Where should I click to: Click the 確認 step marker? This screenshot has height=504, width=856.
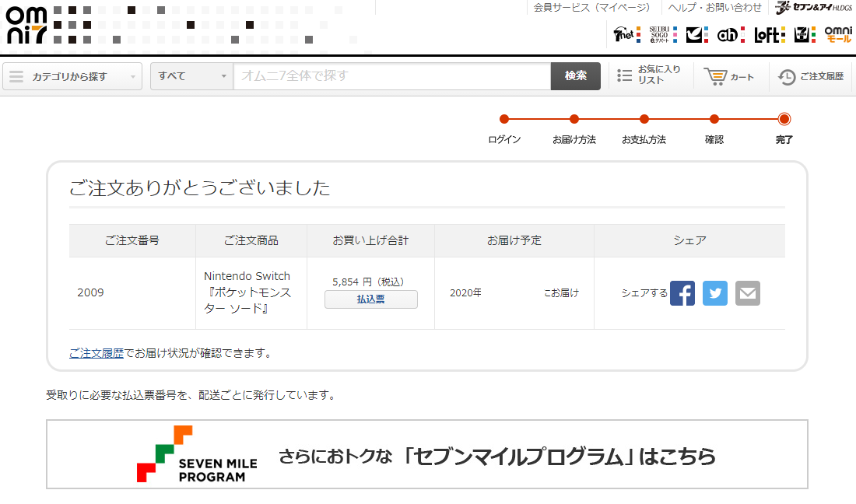point(714,119)
